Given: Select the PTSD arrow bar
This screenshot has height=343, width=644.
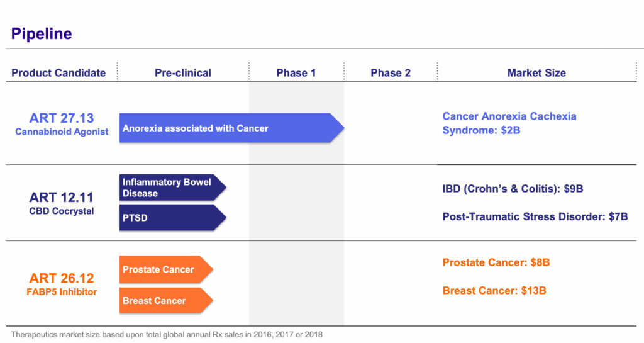Looking at the screenshot, I should point(173,218).
